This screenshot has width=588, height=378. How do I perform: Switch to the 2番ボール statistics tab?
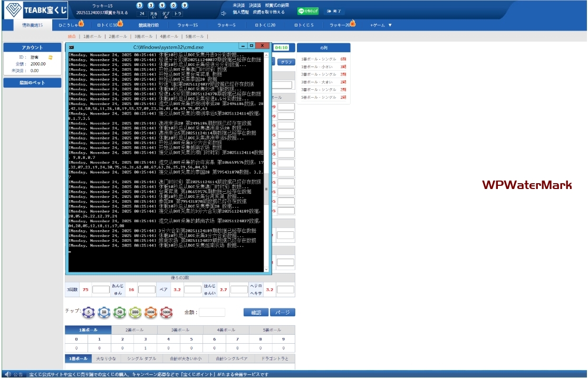134,330
